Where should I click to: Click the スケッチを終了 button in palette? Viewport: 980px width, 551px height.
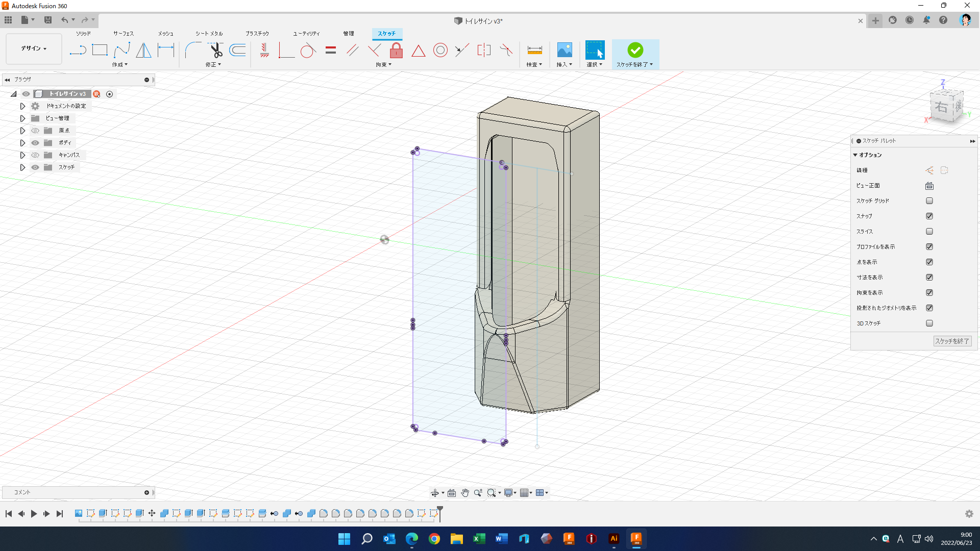coord(952,341)
